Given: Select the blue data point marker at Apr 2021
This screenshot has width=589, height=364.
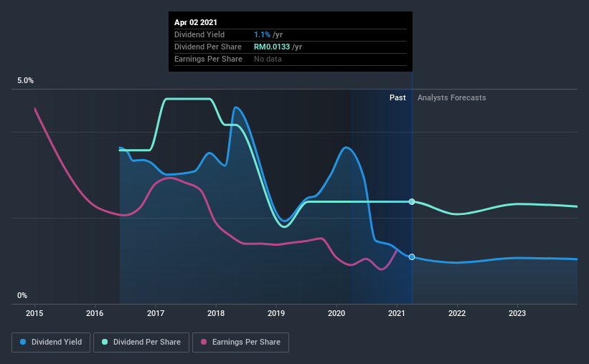Looking at the screenshot, I should (x=412, y=257).
